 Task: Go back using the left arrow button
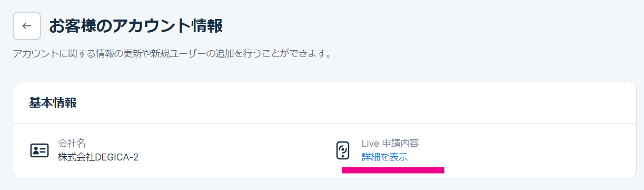point(27,26)
